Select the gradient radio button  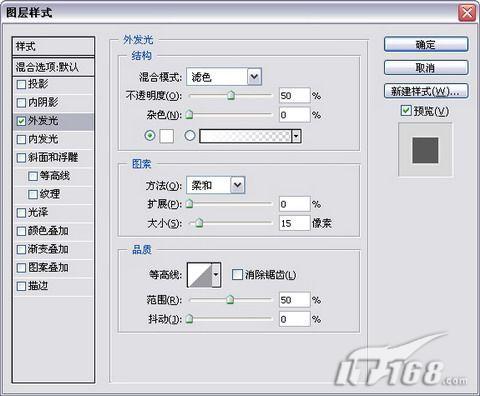[190, 136]
